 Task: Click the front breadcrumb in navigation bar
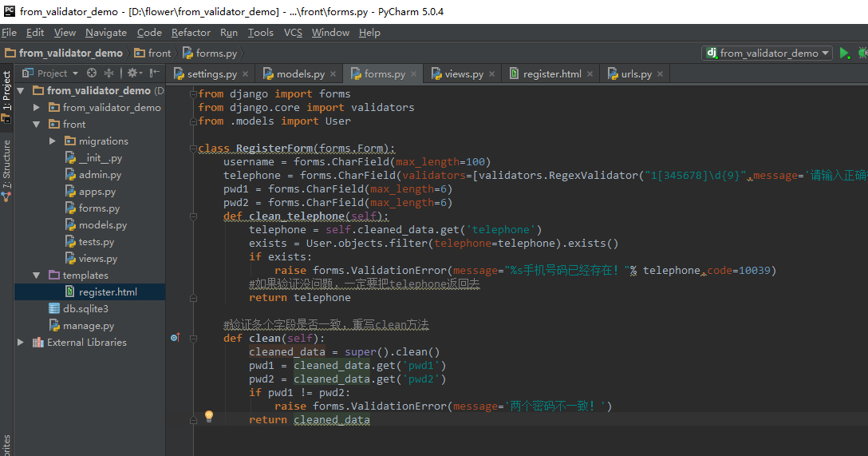pyautogui.click(x=159, y=54)
